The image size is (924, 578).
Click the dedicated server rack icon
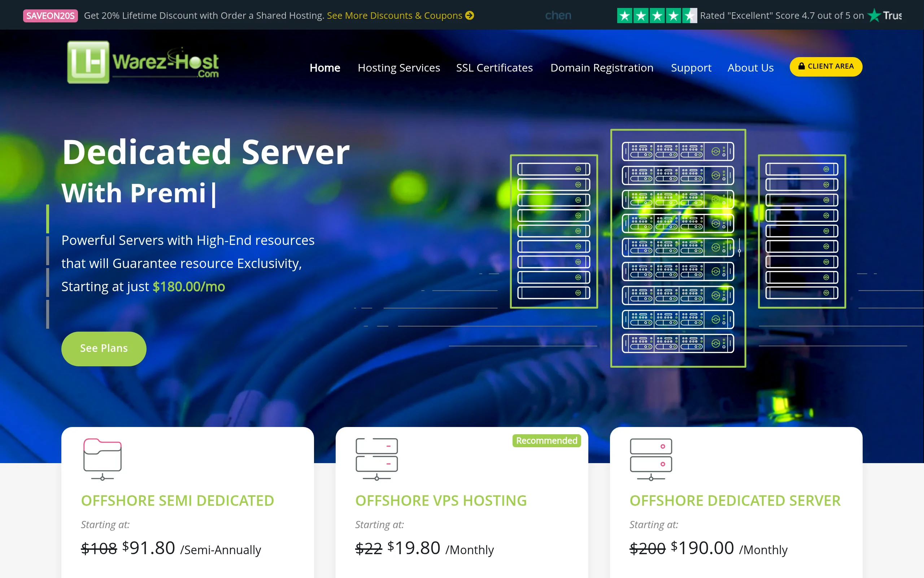point(651,459)
